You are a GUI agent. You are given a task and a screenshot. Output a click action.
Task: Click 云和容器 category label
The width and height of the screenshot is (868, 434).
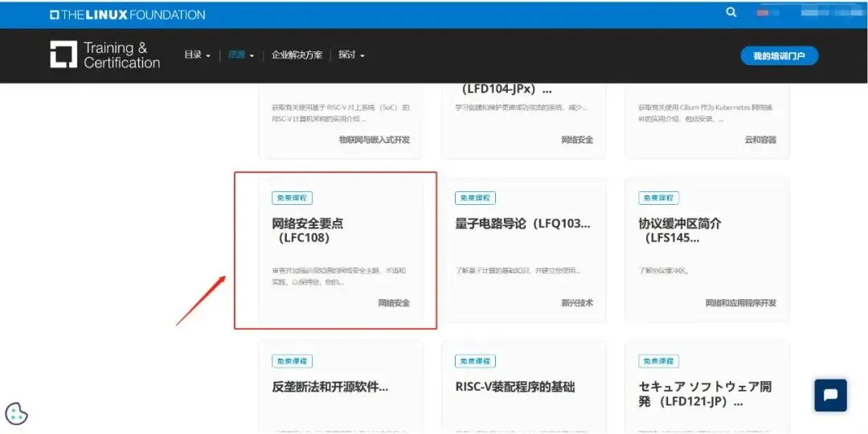[x=760, y=140]
